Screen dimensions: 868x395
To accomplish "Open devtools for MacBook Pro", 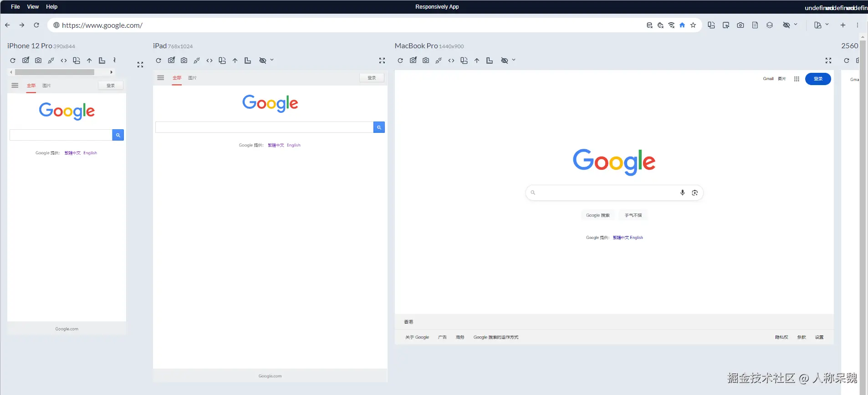I will click(x=451, y=61).
